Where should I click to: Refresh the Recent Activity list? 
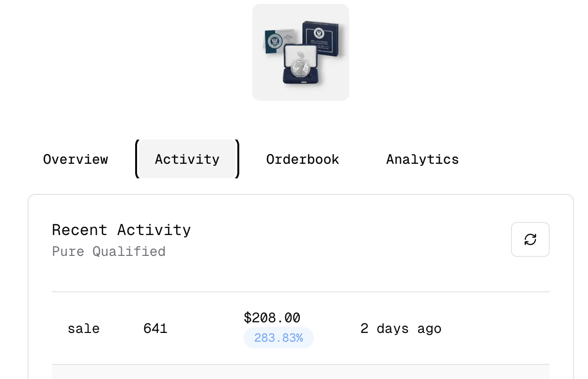point(530,239)
